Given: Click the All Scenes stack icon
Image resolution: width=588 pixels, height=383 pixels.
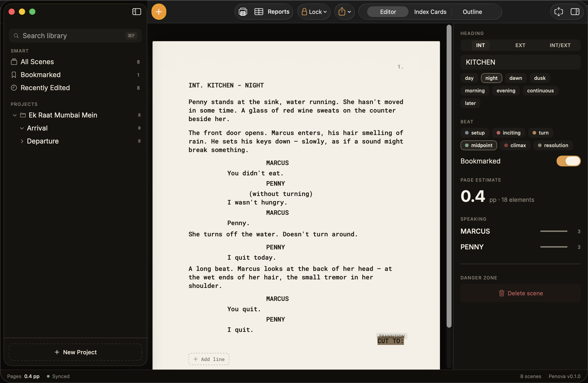Looking at the screenshot, I should pos(14,62).
